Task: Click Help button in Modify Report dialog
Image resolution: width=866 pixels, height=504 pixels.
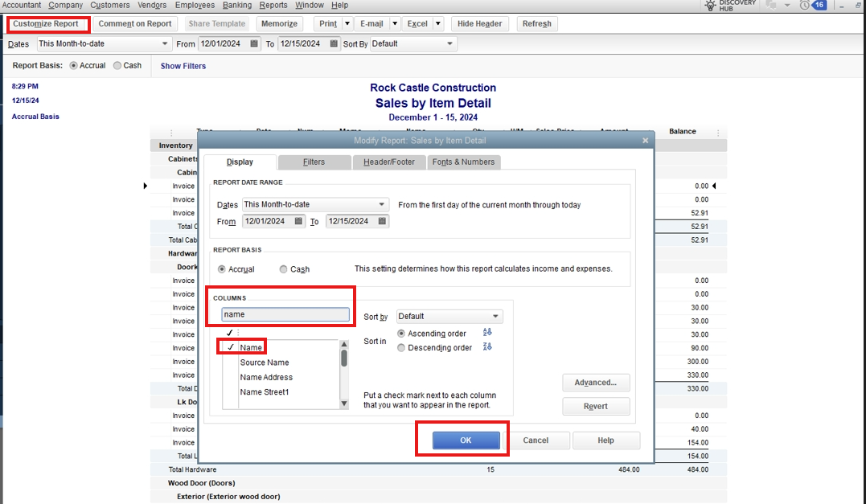Action: tap(605, 440)
